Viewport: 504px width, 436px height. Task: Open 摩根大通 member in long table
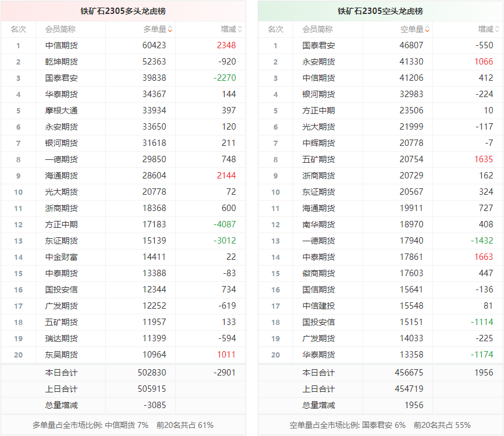[61, 110]
